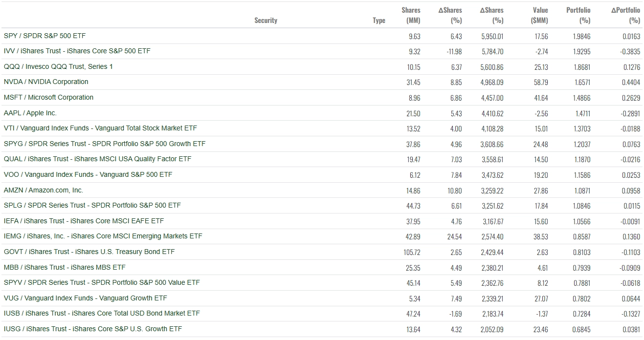Sort by the Type column header
Viewport: 644px width, 340px height.
[x=379, y=21]
